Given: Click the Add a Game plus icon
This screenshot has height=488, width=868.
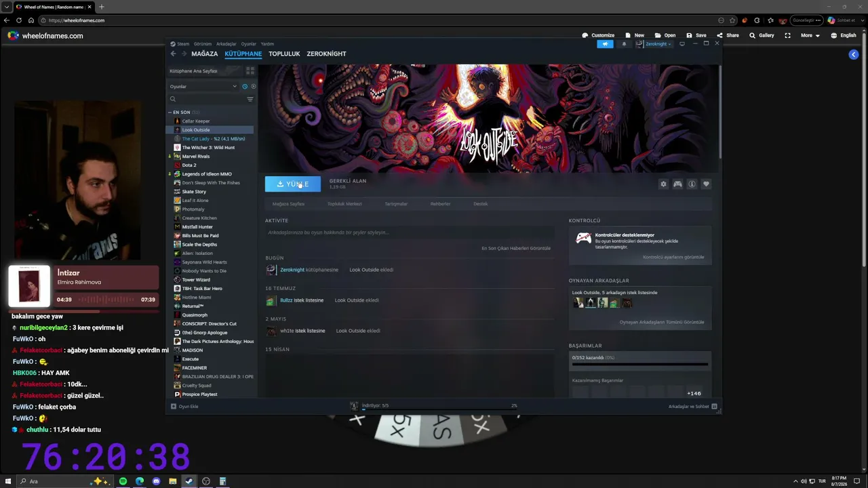Looking at the screenshot, I should (174, 407).
